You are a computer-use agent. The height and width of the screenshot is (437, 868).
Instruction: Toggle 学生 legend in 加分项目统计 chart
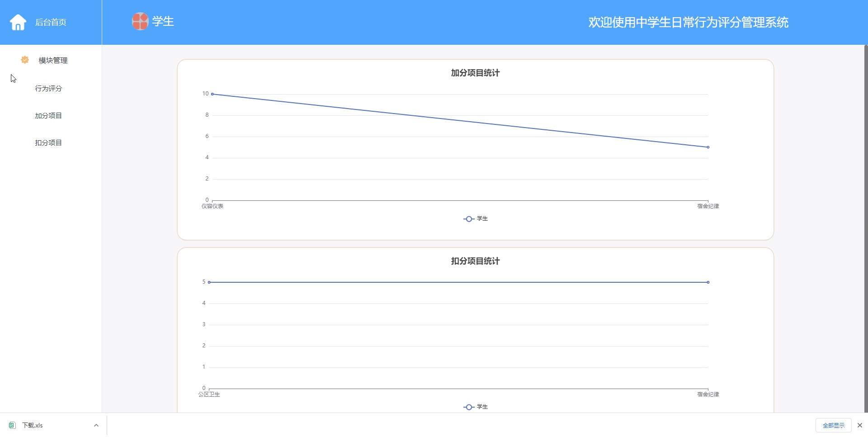tap(476, 218)
